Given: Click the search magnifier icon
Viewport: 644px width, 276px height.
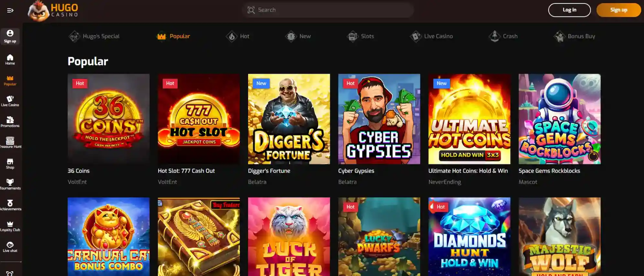Looking at the screenshot, I should (251, 10).
